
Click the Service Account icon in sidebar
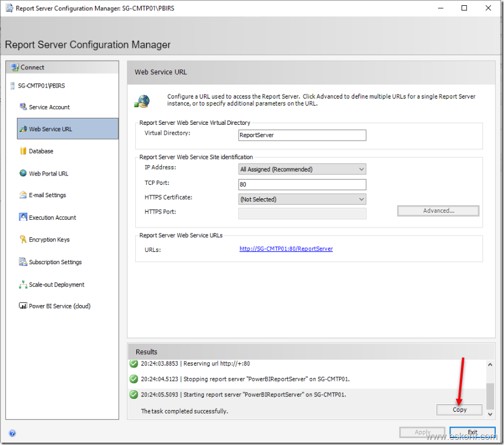point(23,107)
